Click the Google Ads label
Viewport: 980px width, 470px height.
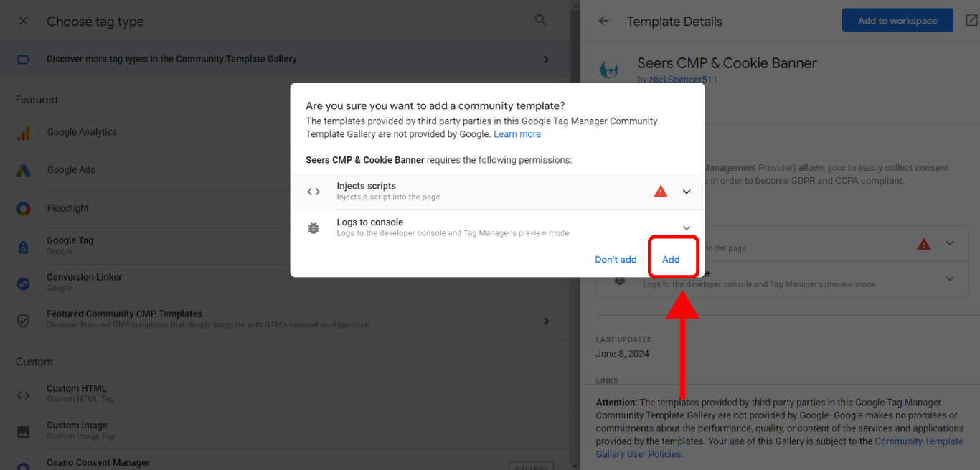pyautogui.click(x=71, y=170)
